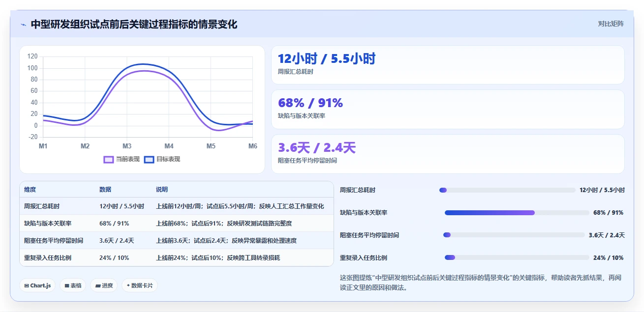The height and width of the screenshot is (312, 644).
Task: Open the 12小时 / 5.5小时 data card
Action: [x=448, y=65]
